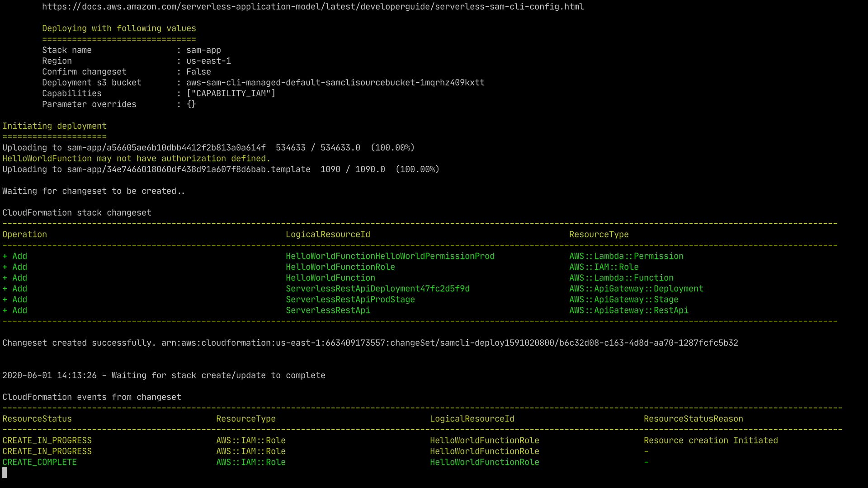The image size is (868, 488).
Task: Click the first CREATE_IN_PROGRESS status
Action: point(47,441)
